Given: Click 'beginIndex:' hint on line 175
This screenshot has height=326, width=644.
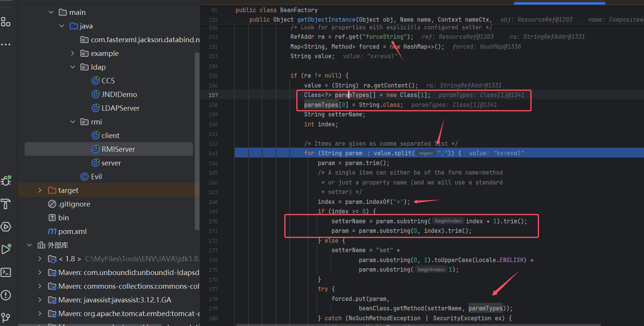Looking at the screenshot, I should [431, 270].
